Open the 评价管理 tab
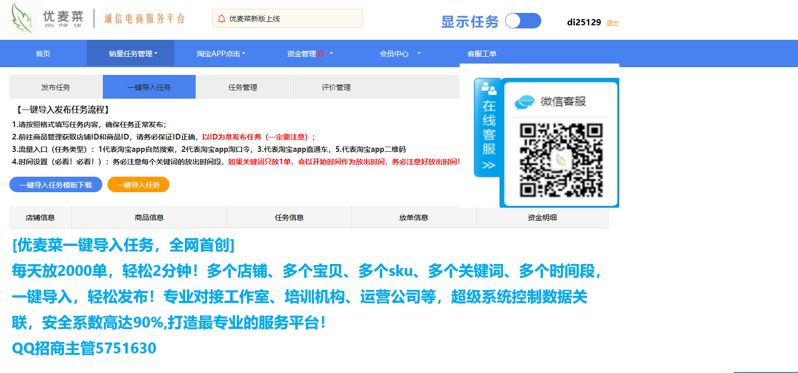The height and width of the screenshot is (373, 798). click(336, 87)
